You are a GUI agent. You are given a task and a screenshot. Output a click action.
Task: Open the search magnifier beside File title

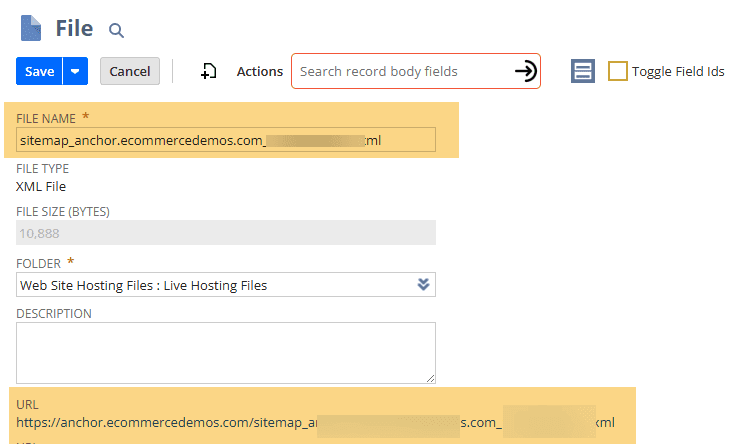click(x=116, y=31)
